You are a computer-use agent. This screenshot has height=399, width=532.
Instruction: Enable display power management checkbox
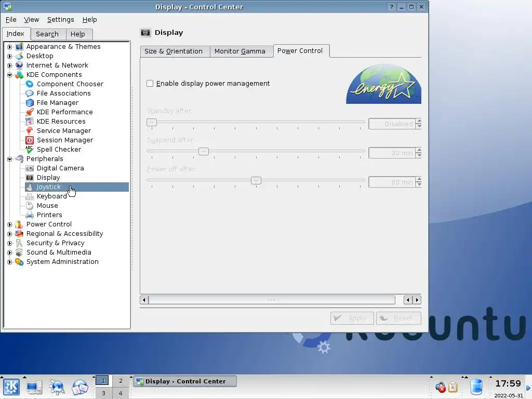[x=150, y=84]
